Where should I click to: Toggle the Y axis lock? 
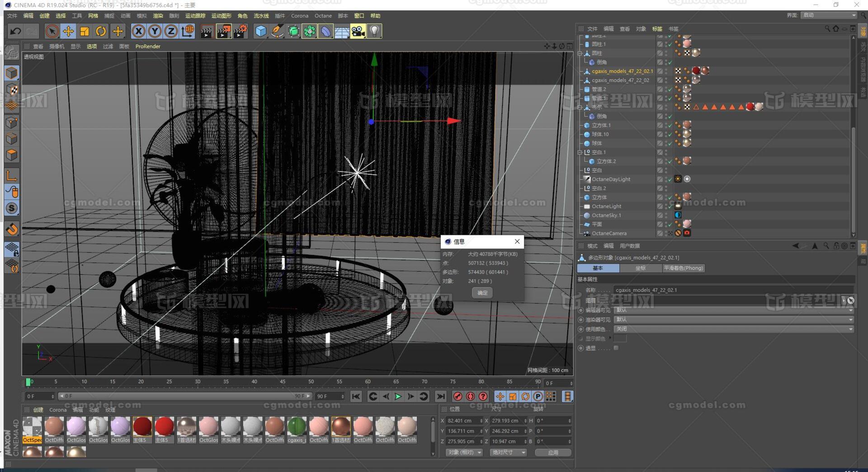tap(155, 31)
